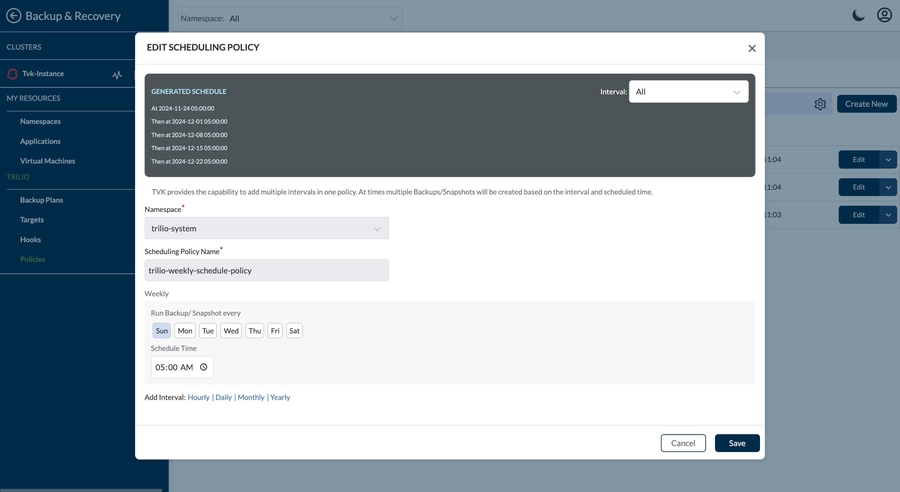Image resolution: width=900 pixels, height=492 pixels.
Task: Click the Scheduling Policy Name field
Action: tap(266, 270)
